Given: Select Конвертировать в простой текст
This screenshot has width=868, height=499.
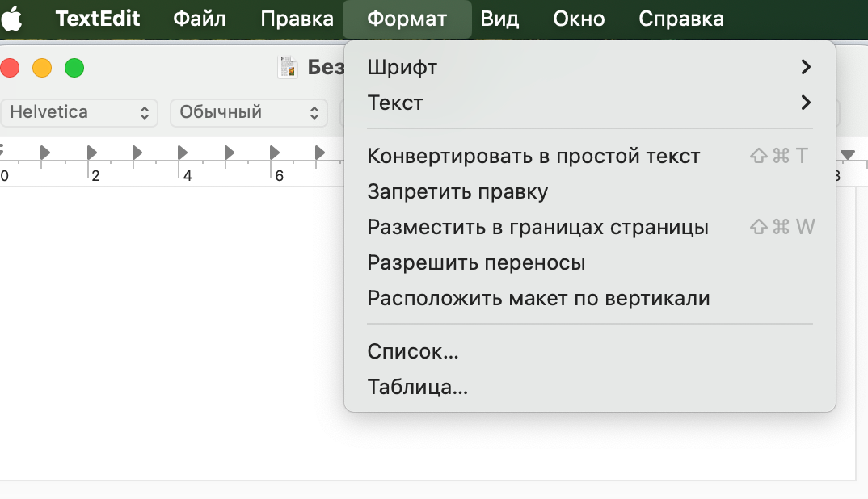Looking at the screenshot, I should point(533,156).
